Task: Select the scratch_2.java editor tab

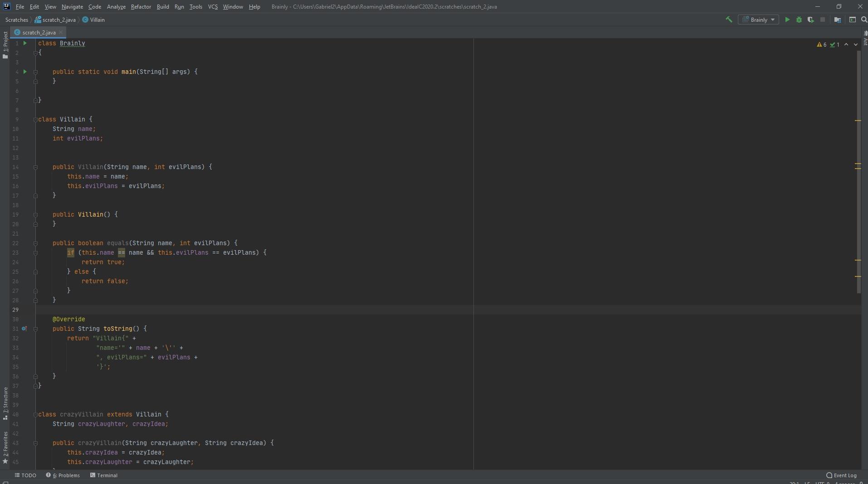Action: click(x=39, y=33)
